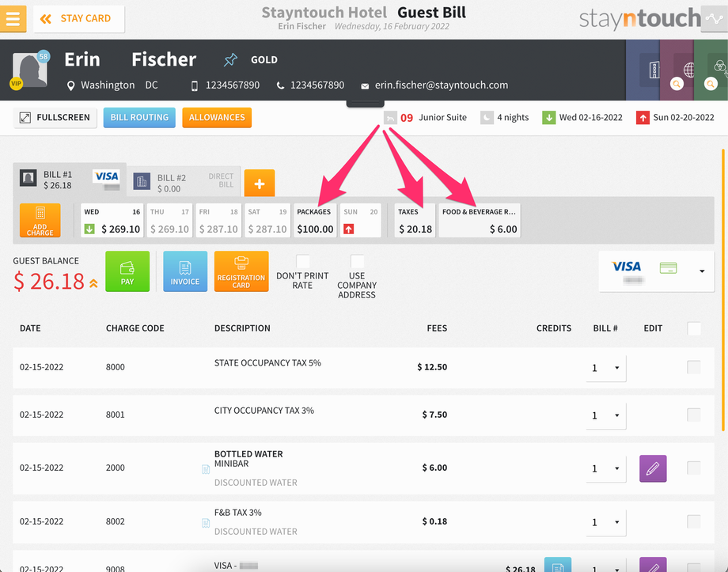Open bill number dropdown for F&B Tax
The width and height of the screenshot is (728, 572).
(606, 522)
